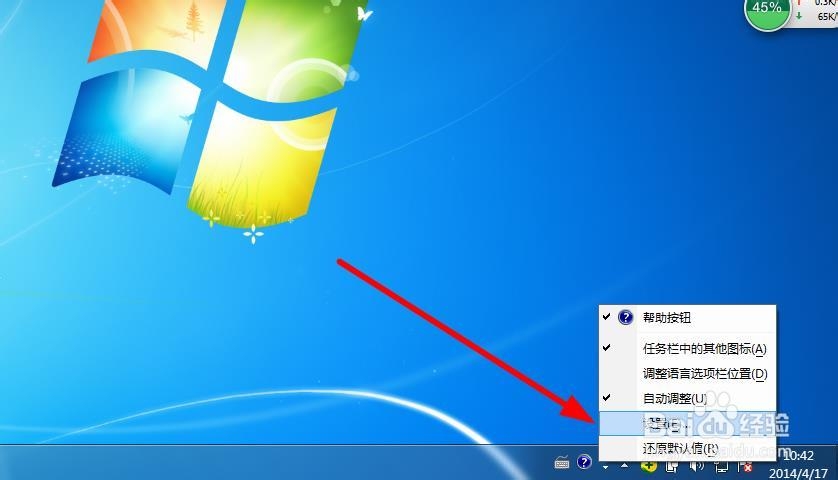Toggle 自动调整(U) option
This screenshot has height=480, width=838.
pyautogui.click(x=687, y=398)
